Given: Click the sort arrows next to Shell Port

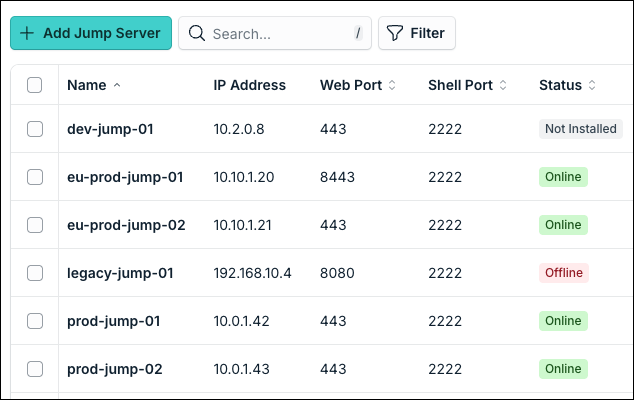Looking at the screenshot, I should 503,85.
